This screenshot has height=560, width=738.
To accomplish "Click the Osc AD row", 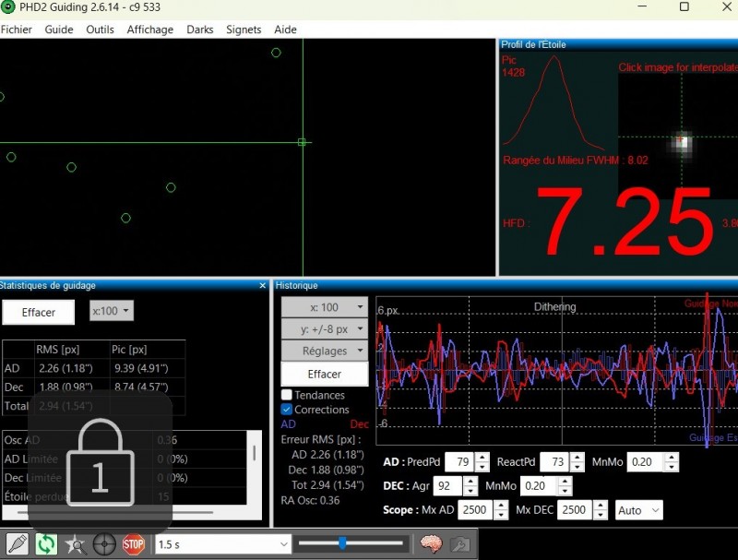I will point(125,440).
